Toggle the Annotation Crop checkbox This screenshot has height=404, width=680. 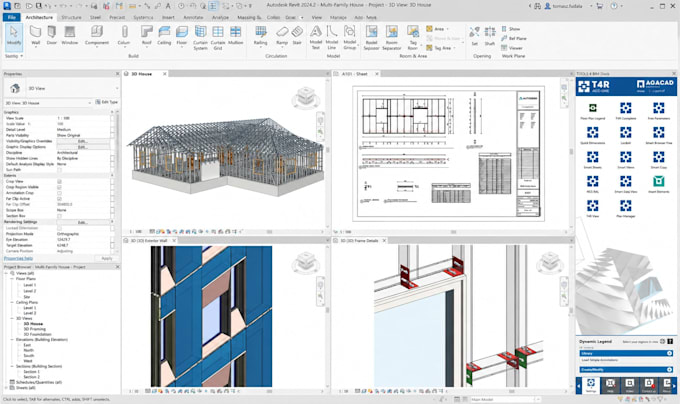pyautogui.click(x=59, y=193)
